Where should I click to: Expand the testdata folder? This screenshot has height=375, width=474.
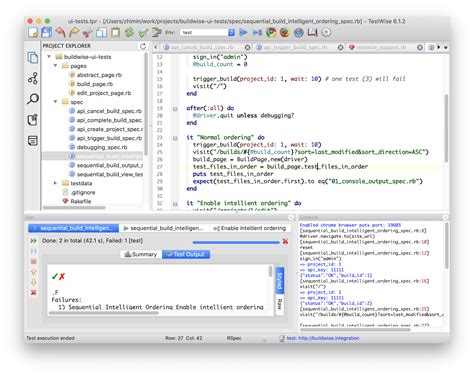56,183
